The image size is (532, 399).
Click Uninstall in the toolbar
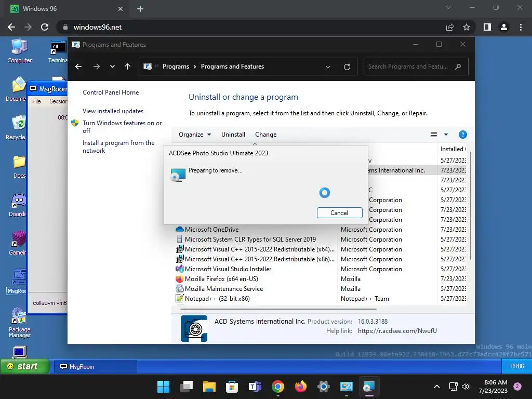click(233, 135)
